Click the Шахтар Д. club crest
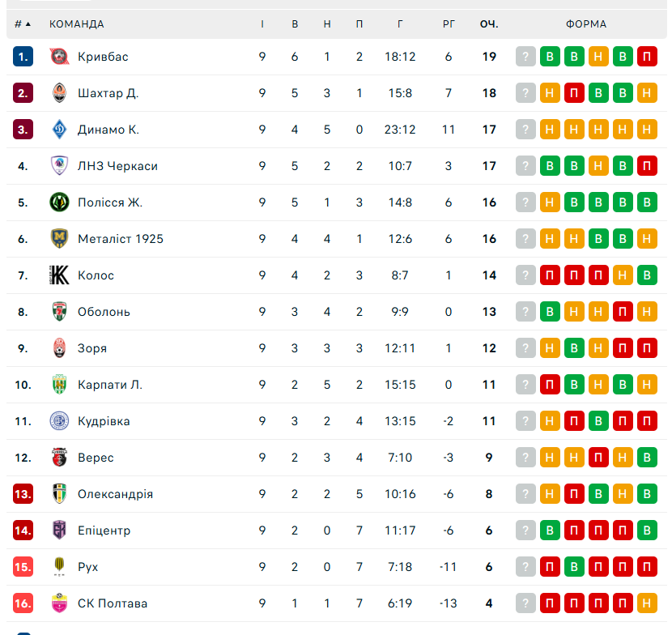Screen dimensions: 672x635 pos(60,93)
